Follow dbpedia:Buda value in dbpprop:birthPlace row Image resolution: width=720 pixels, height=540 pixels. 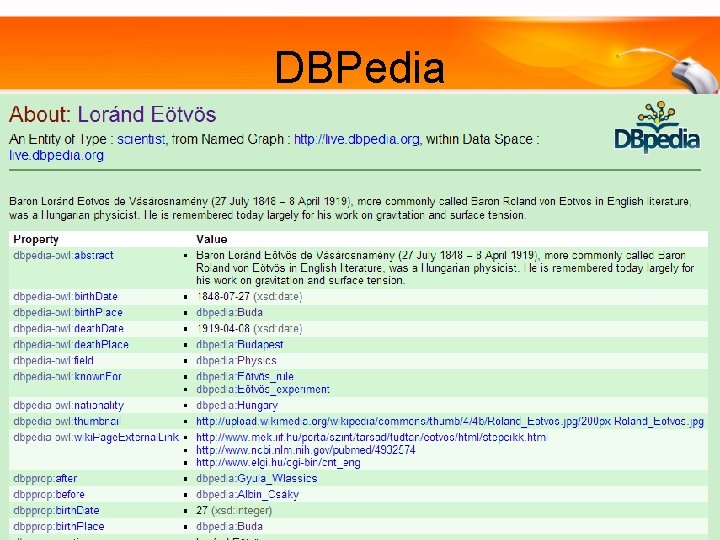(x=230, y=526)
